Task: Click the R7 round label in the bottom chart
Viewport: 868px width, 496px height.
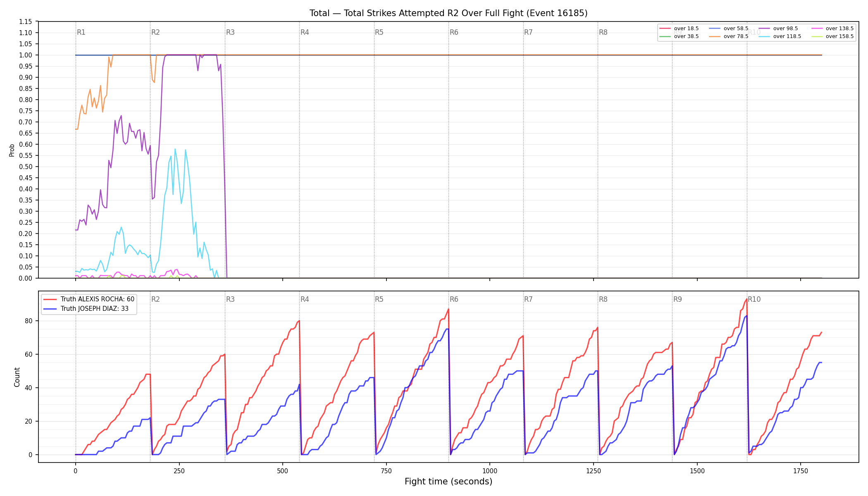Action: click(528, 299)
